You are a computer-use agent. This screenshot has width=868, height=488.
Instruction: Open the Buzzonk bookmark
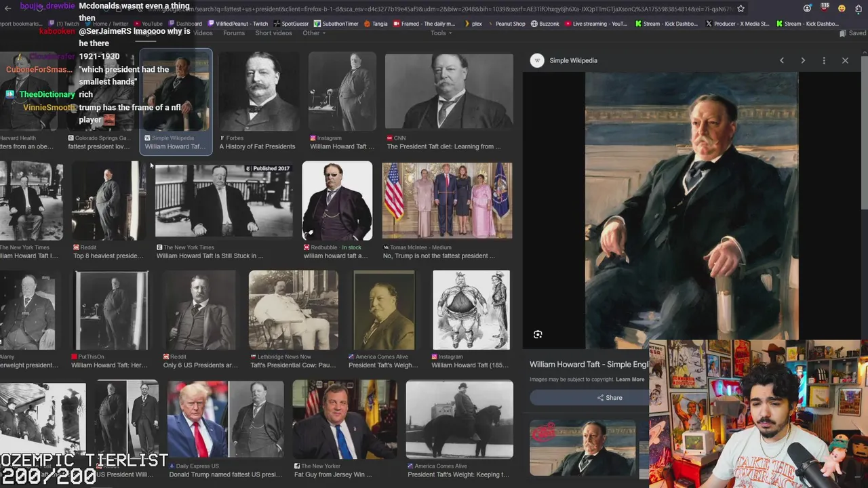pyautogui.click(x=545, y=24)
